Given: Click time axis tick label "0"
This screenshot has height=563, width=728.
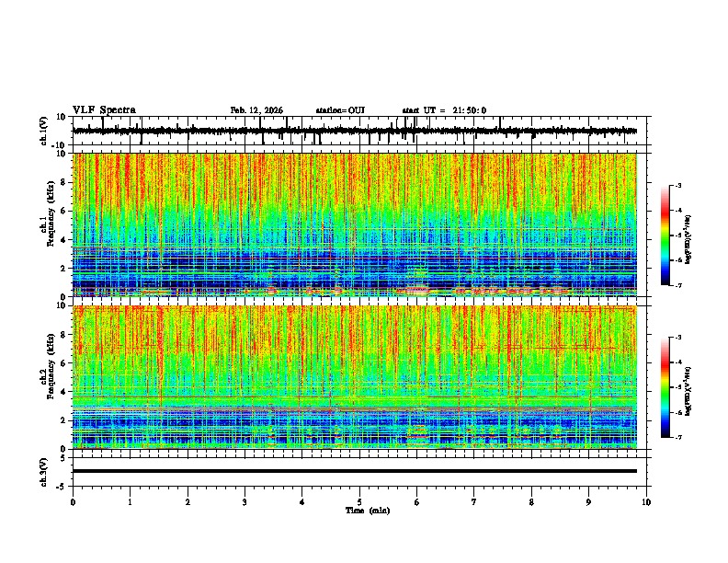Looking at the screenshot, I should pos(73,502).
